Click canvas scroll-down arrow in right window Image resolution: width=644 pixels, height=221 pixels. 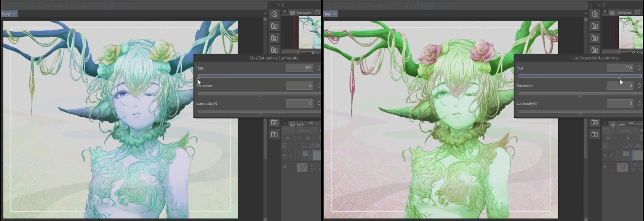(x=586, y=219)
